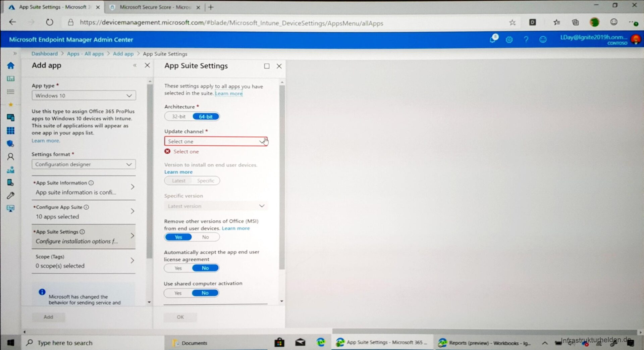The width and height of the screenshot is (644, 350).
Task: Click Learn more about removing MSI versions
Action: point(236,228)
